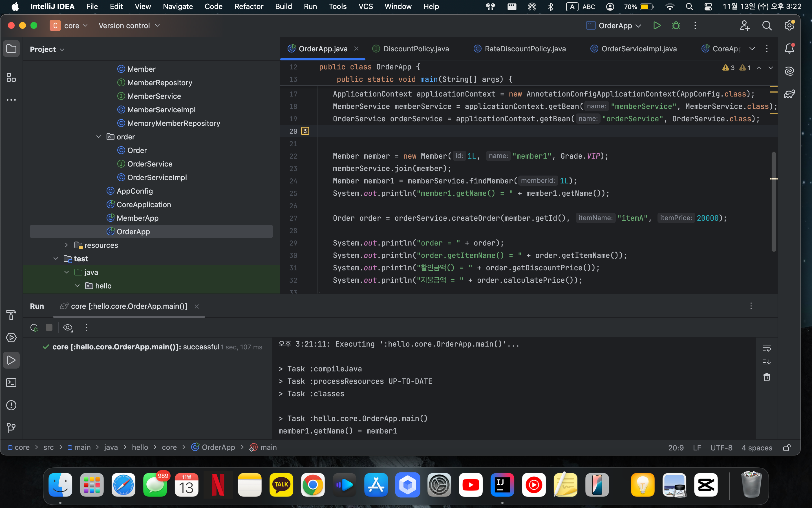Select the editor vertical scrollbar thumb
812x508 pixels.
click(x=773, y=202)
